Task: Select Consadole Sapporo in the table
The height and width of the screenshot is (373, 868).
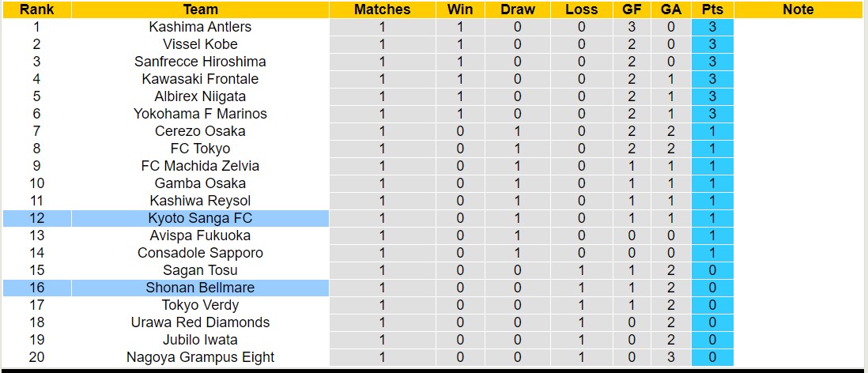Action: click(200, 253)
